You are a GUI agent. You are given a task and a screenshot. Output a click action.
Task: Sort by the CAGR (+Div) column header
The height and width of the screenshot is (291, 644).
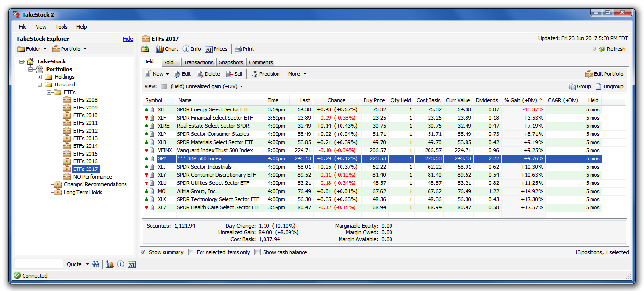(x=563, y=100)
